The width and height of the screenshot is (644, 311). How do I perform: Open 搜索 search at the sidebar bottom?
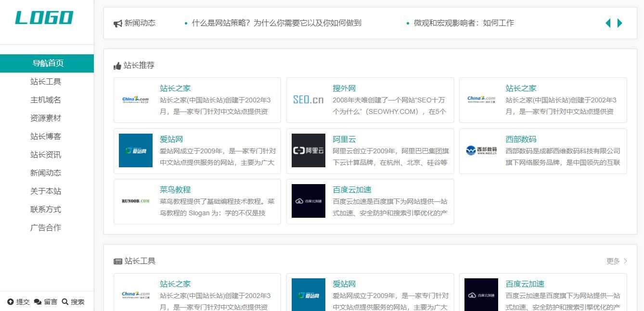[73, 302]
